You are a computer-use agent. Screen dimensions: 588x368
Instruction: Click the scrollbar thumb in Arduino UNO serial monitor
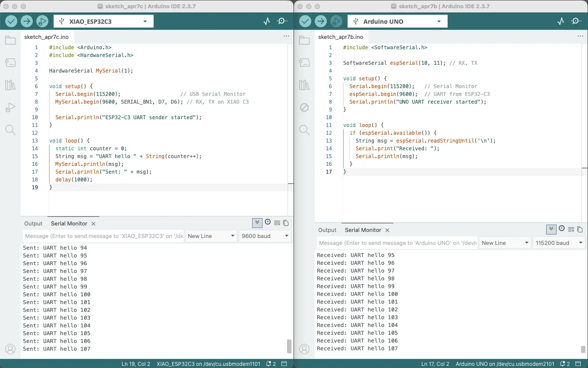click(x=583, y=349)
